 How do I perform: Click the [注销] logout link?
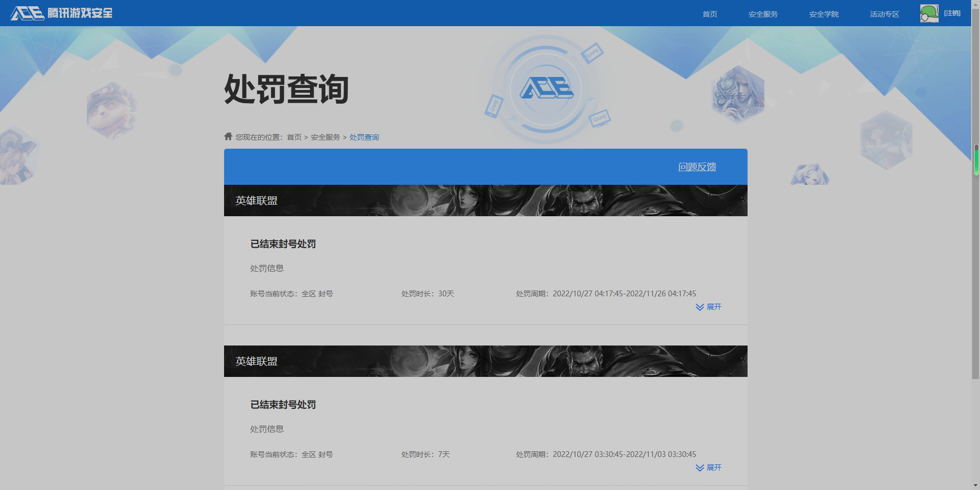click(x=952, y=13)
